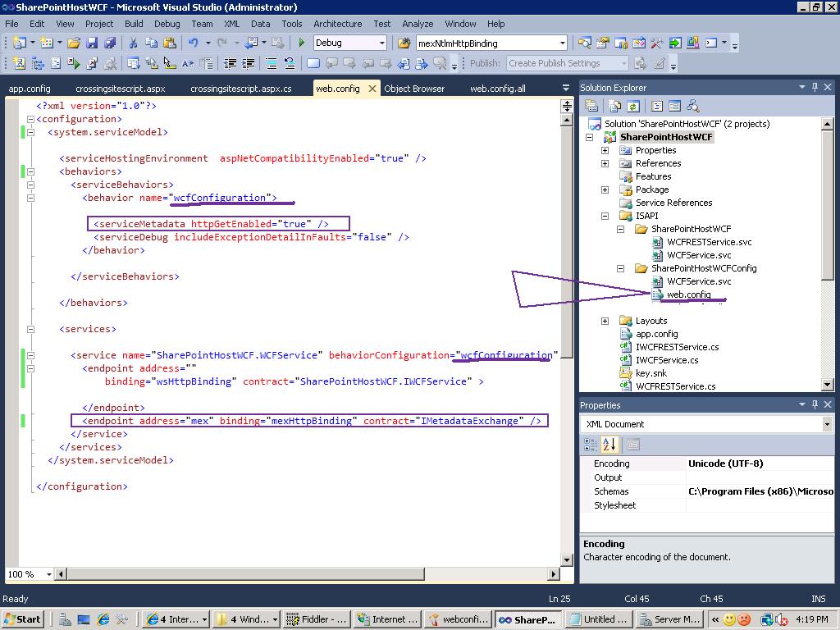840x630 pixels.
Task: Expand the Layouts folder node
Action: (605, 321)
